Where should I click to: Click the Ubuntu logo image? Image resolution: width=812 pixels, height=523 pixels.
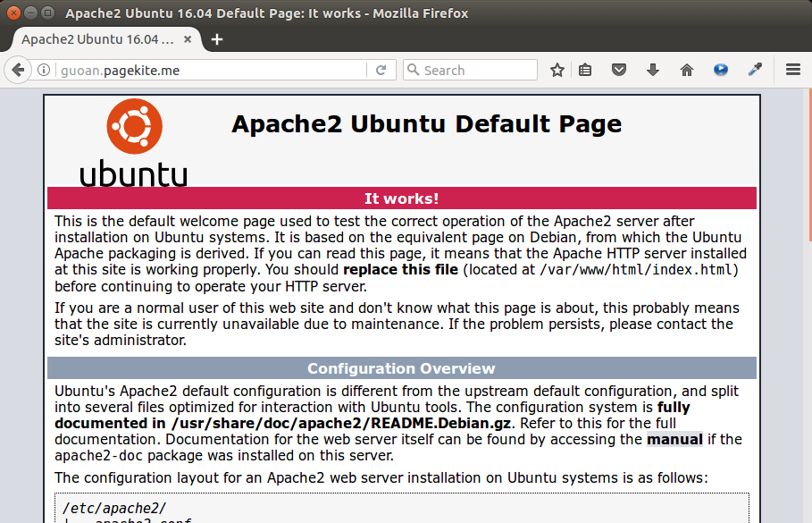coord(134,142)
